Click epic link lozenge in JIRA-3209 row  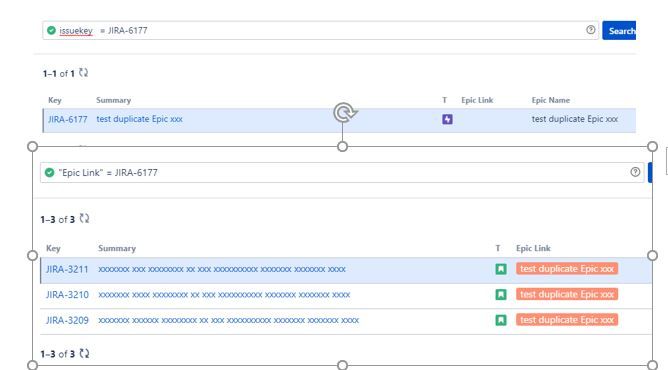pos(567,320)
